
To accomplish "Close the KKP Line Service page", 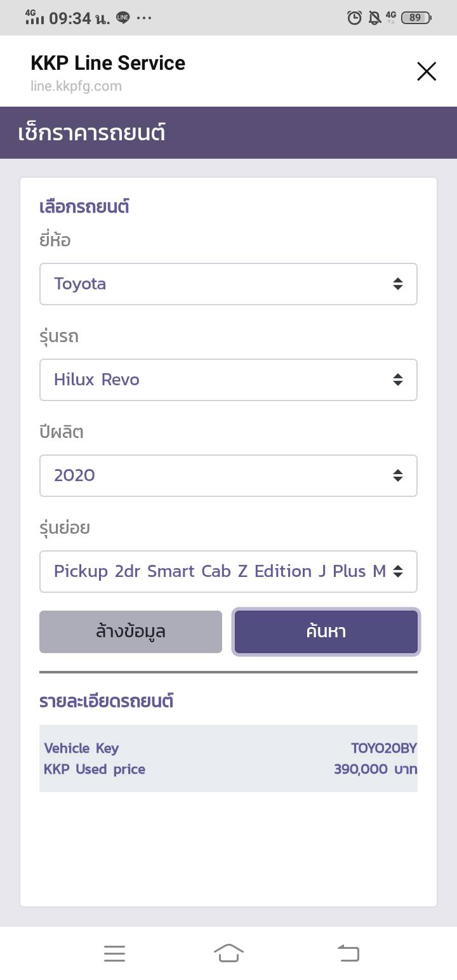I will click(x=427, y=72).
